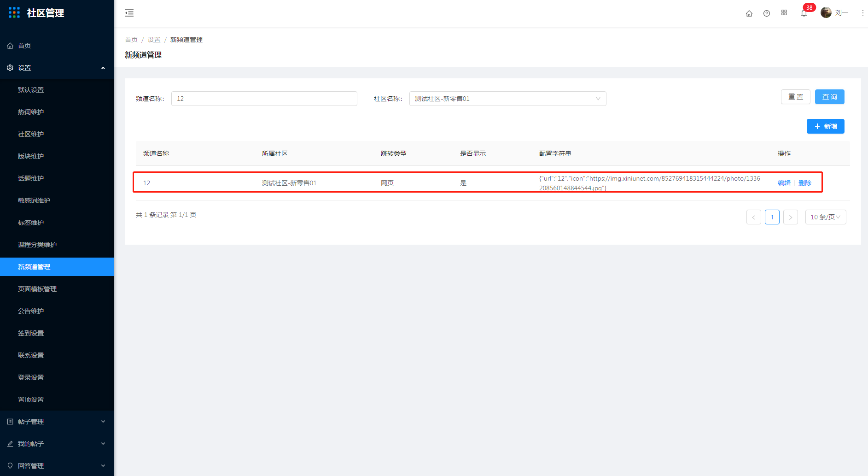Click the 所属社区 column header
The width and height of the screenshot is (868, 476).
pos(275,153)
